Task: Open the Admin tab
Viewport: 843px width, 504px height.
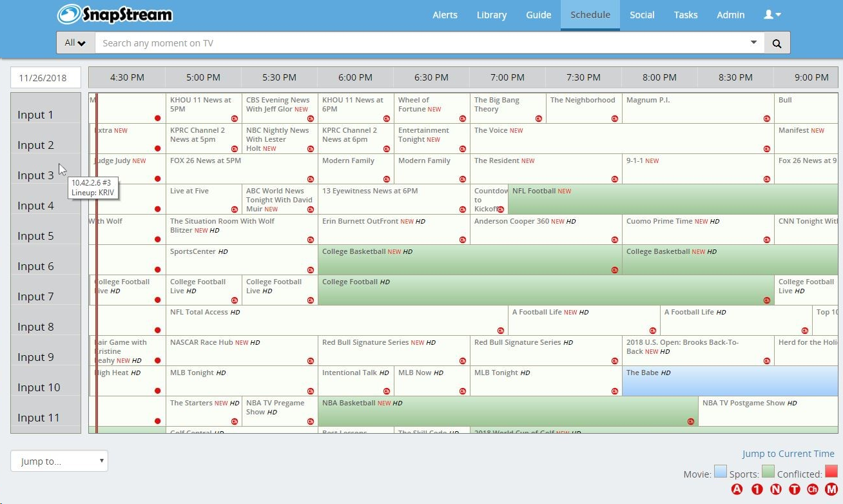Action: [731, 15]
